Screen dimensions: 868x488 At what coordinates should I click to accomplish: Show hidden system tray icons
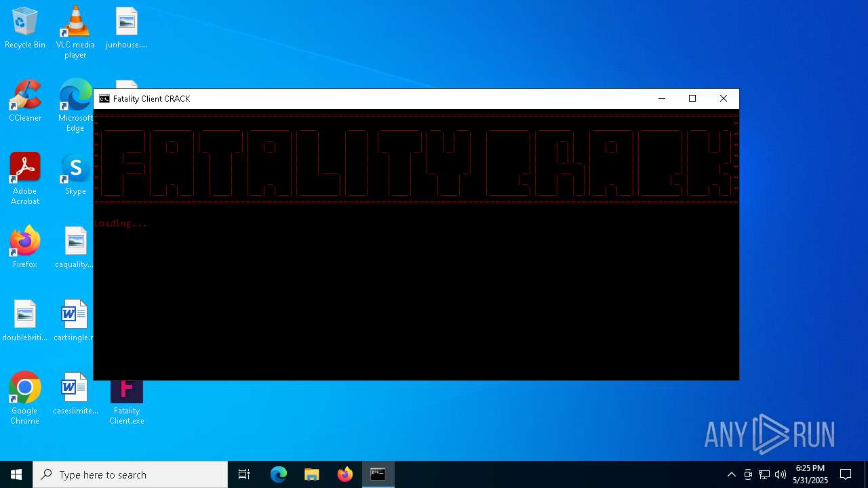point(731,474)
